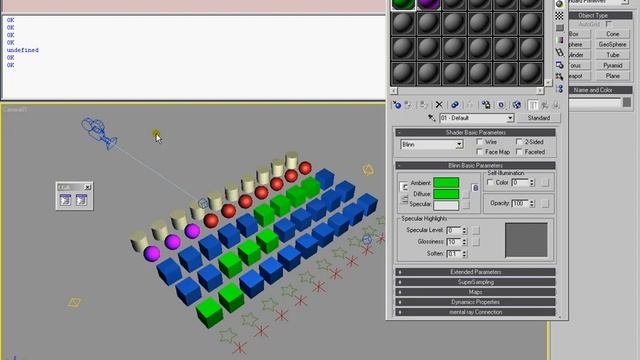Image resolution: width=640 pixels, height=360 pixels.
Task: Click the Sample UV Tiling icon
Action: (x=559, y=28)
